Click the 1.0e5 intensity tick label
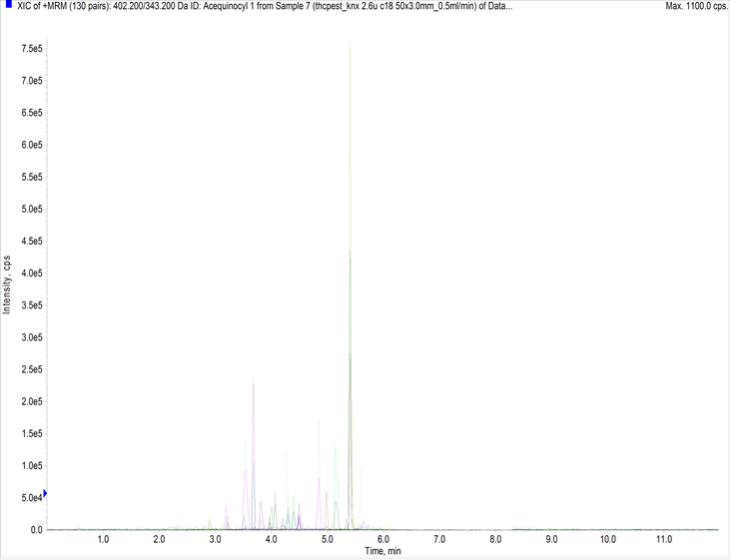 (x=32, y=466)
